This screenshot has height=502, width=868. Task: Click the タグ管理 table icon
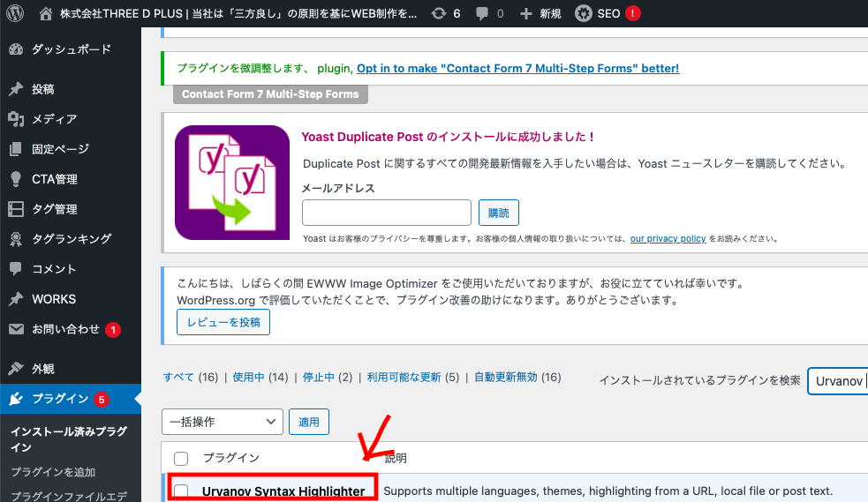tap(16, 209)
